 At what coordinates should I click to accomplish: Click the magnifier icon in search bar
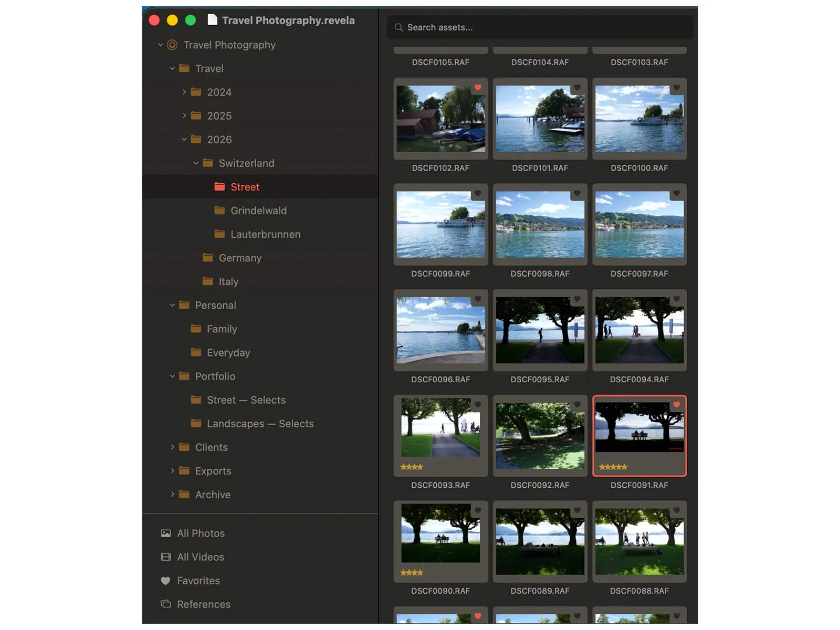point(399,27)
